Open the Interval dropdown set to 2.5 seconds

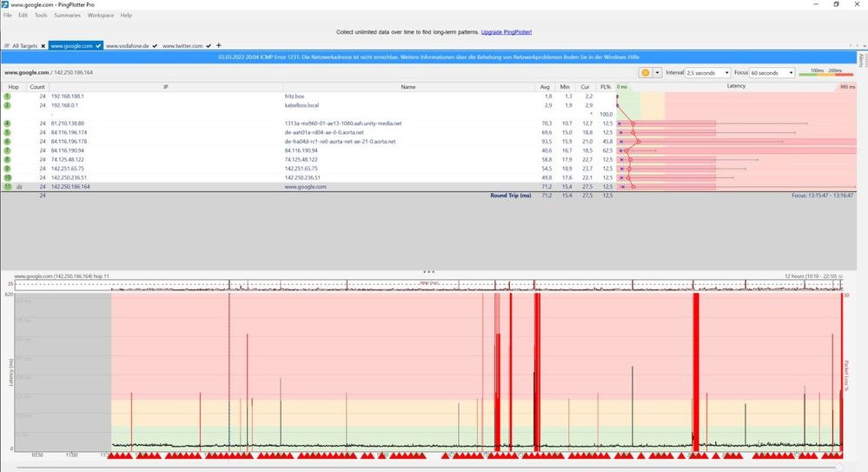tap(708, 72)
